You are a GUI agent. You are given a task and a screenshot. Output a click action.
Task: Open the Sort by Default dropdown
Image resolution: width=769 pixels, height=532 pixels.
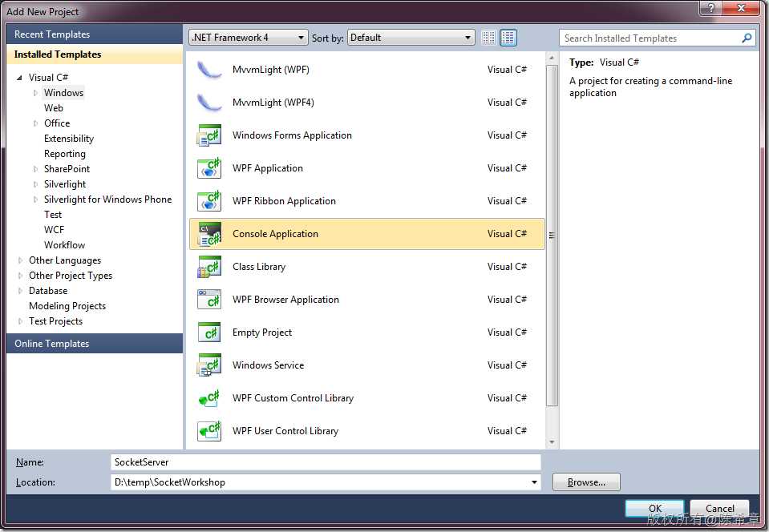pyautogui.click(x=411, y=38)
